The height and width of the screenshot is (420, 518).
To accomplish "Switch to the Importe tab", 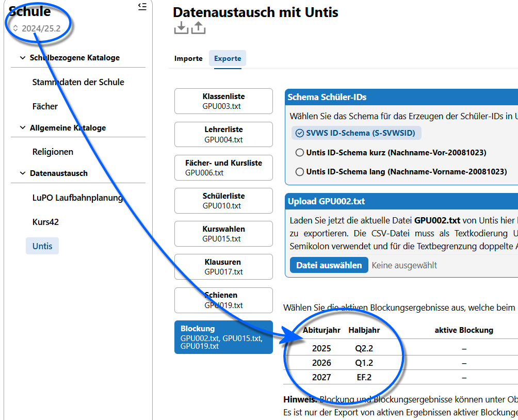I will click(x=188, y=58).
